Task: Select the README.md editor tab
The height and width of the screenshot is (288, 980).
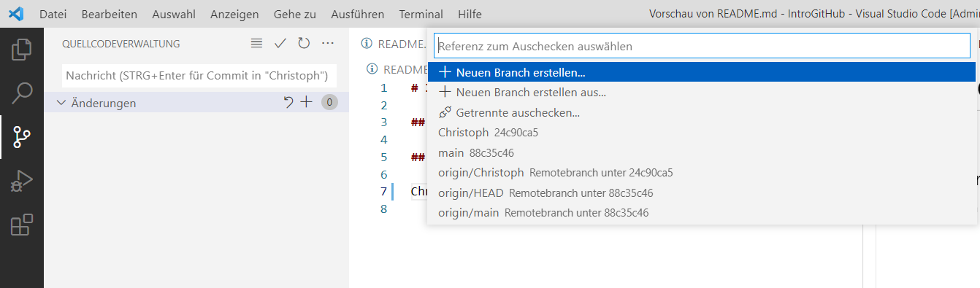Action: 394,44
